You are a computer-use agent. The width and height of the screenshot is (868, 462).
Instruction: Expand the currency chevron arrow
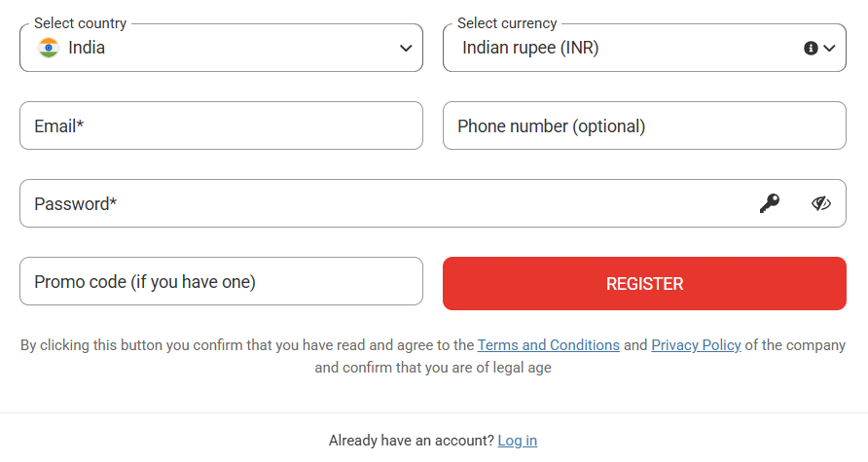(829, 48)
